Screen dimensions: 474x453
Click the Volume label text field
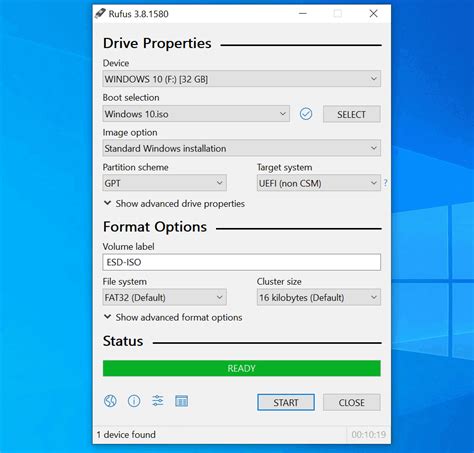tap(241, 262)
